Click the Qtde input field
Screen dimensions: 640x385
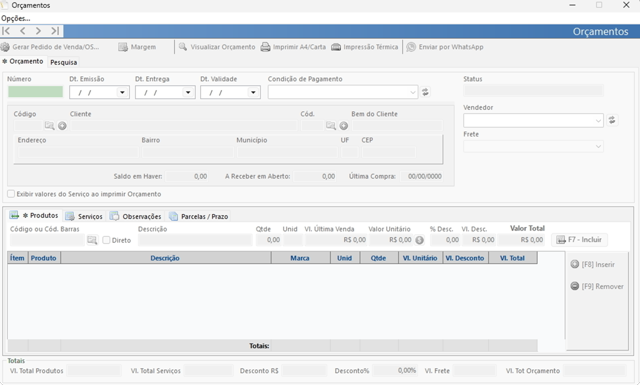(x=269, y=240)
